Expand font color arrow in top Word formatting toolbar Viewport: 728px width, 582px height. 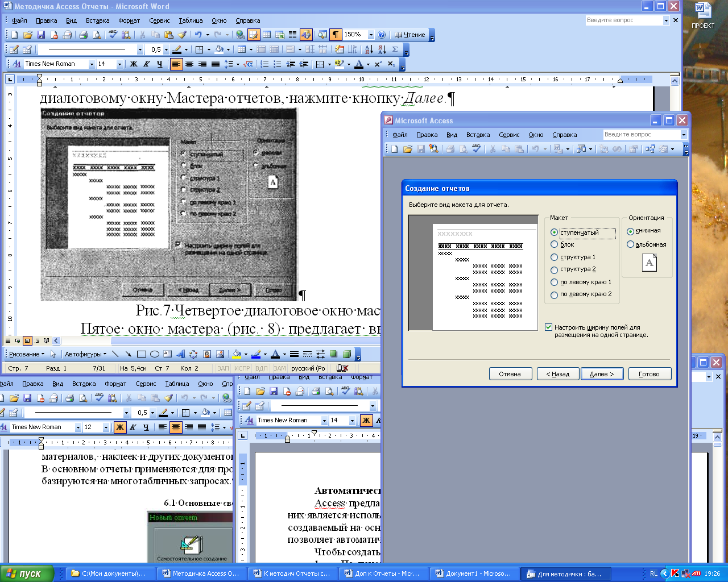point(368,64)
